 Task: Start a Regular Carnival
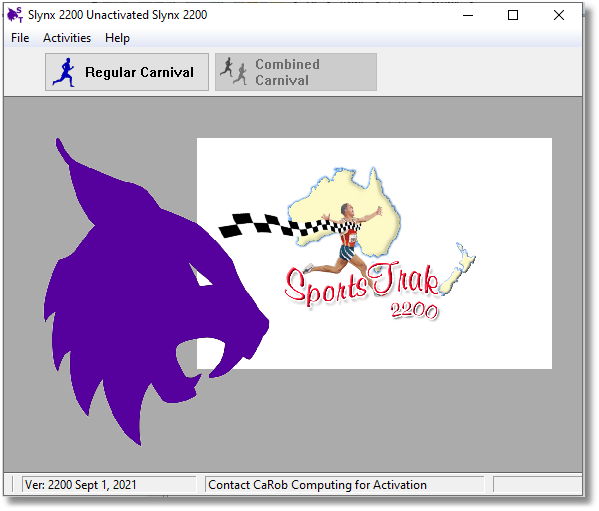click(x=127, y=72)
